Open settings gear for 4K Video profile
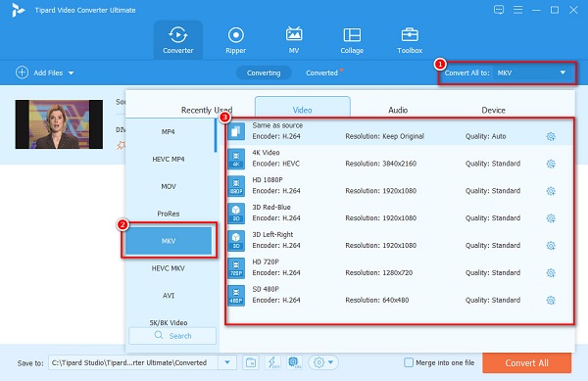Viewport: 588px width, 381px height. click(551, 164)
